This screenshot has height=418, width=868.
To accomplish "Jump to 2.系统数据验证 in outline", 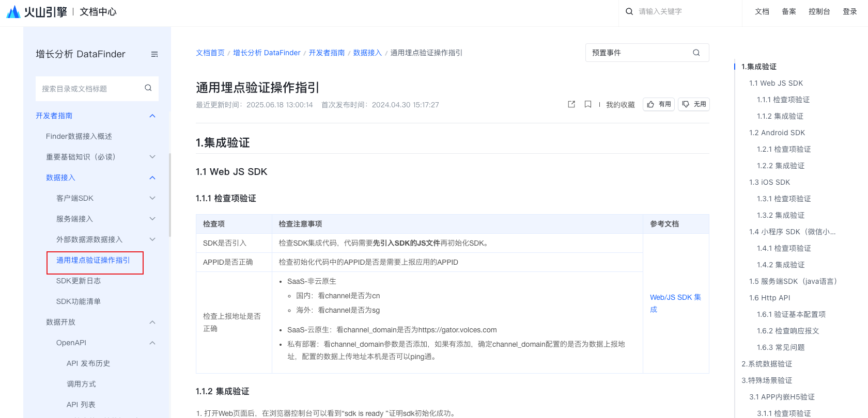I will click(x=767, y=364).
